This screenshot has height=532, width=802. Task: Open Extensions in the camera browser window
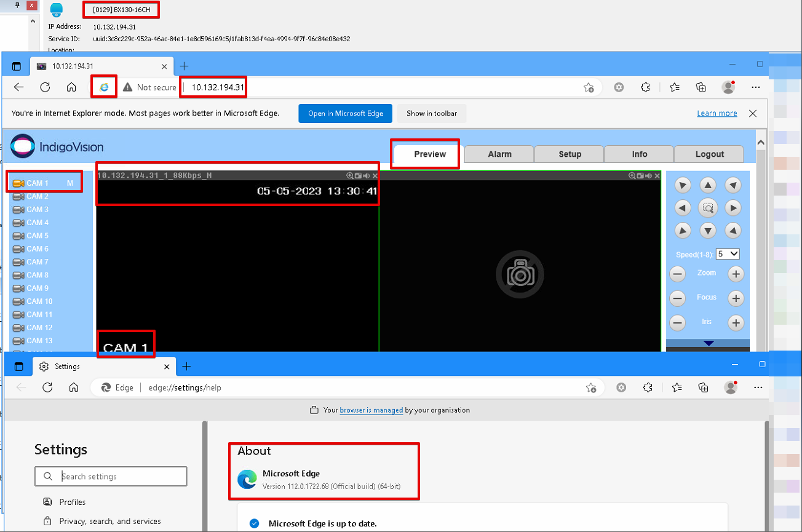click(645, 87)
